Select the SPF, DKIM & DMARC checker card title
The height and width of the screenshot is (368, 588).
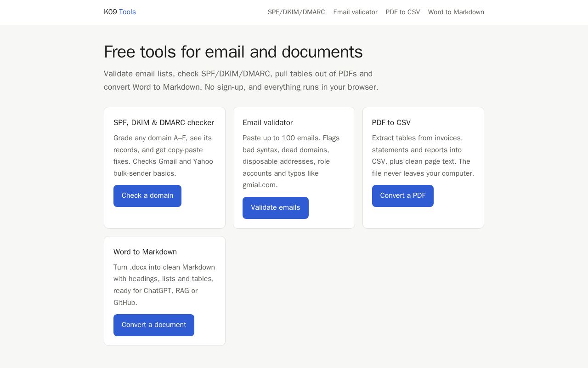164,123
